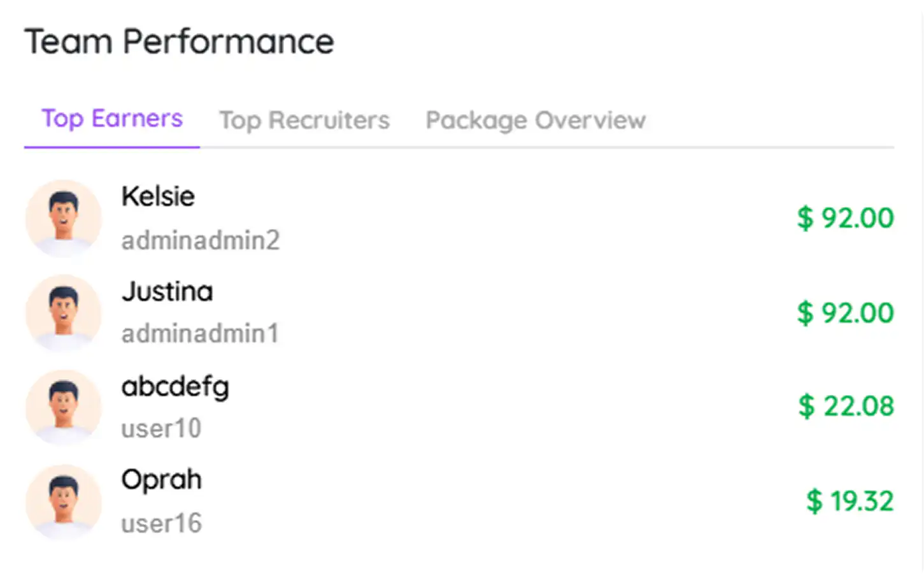Image resolution: width=924 pixels, height=585 pixels.
Task: Open the abcdefg member name
Action: [x=175, y=386]
